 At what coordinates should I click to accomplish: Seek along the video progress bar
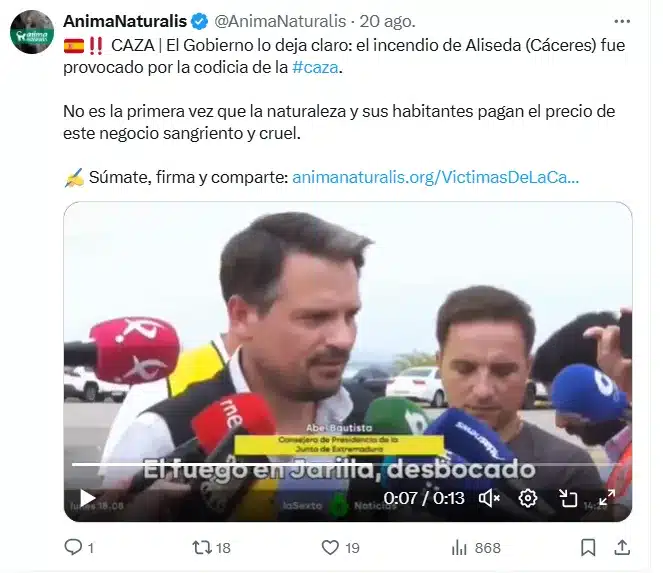click(x=348, y=464)
